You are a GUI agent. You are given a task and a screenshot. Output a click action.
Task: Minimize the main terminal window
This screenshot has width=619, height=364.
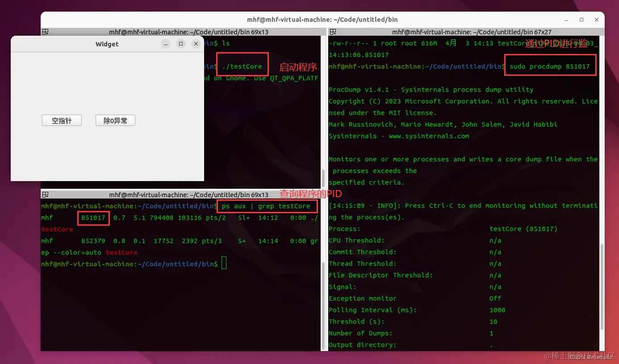[x=566, y=20]
